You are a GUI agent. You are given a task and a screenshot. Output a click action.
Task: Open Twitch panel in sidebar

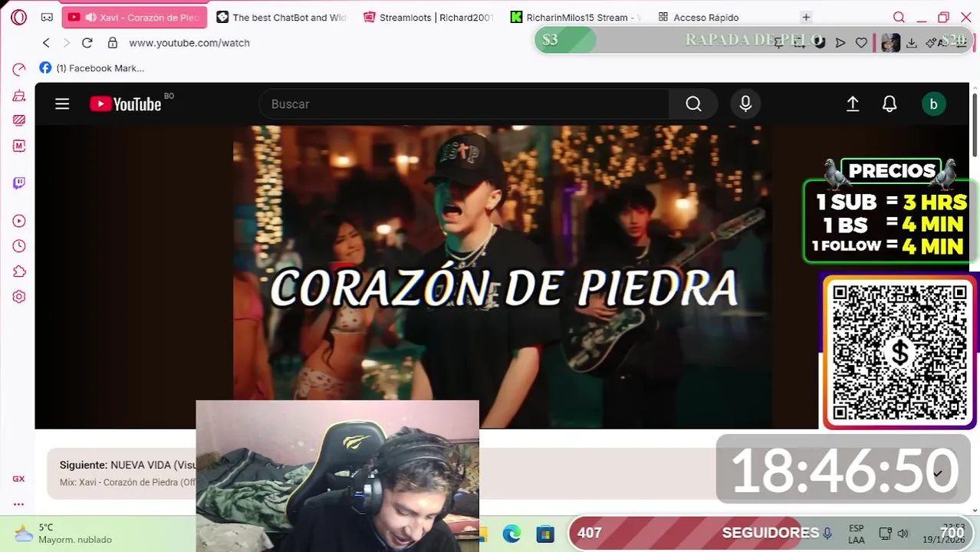pos(19,182)
